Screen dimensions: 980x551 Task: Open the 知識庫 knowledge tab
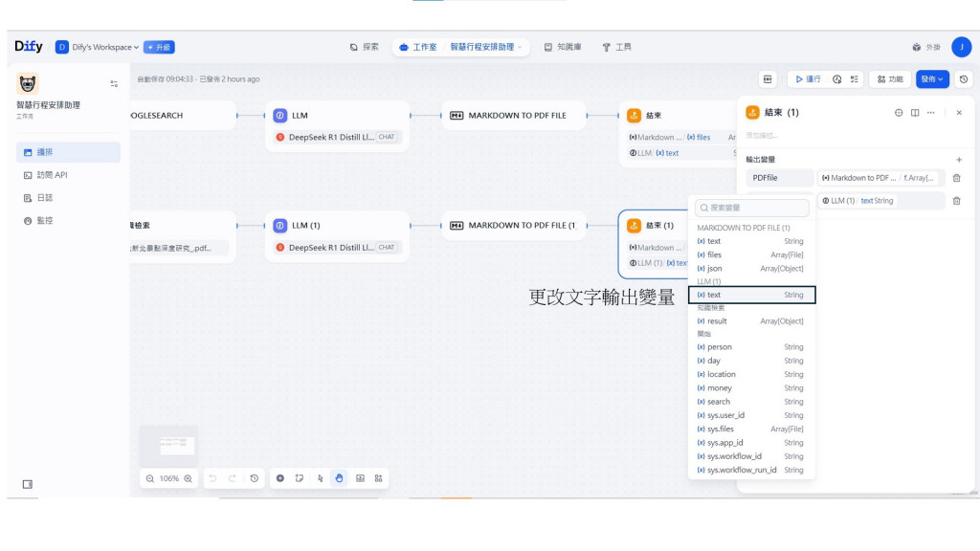click(563, 47)
